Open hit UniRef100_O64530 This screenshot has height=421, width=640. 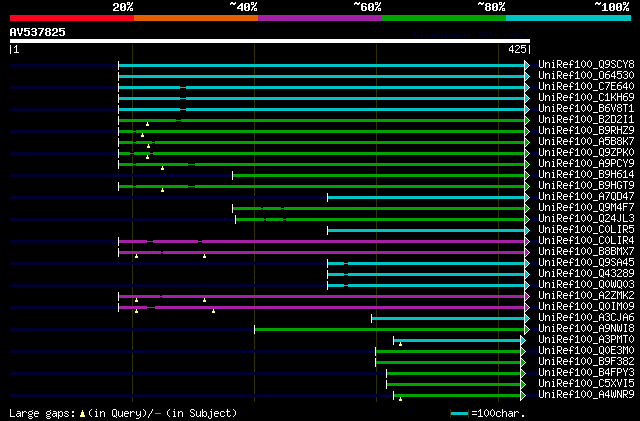pos(586,75)
